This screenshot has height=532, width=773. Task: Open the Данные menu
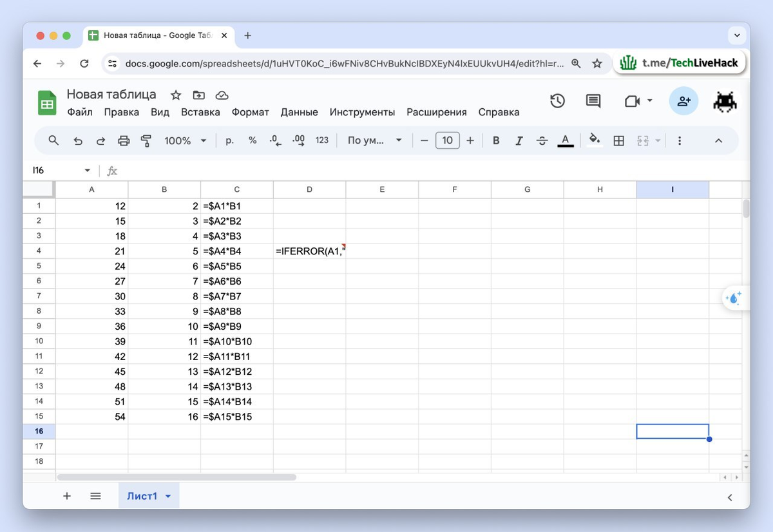click(x=300, y=112)
